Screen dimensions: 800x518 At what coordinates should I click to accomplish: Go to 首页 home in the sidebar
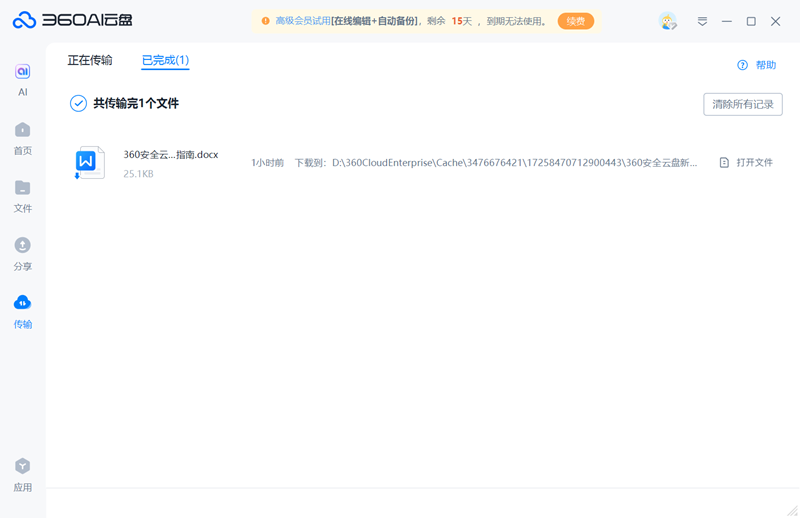click(22, 137)
